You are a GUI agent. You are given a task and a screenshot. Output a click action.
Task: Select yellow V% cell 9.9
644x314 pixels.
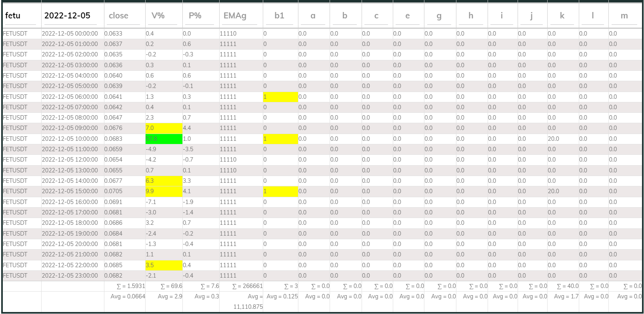click(x=164, y=191)
